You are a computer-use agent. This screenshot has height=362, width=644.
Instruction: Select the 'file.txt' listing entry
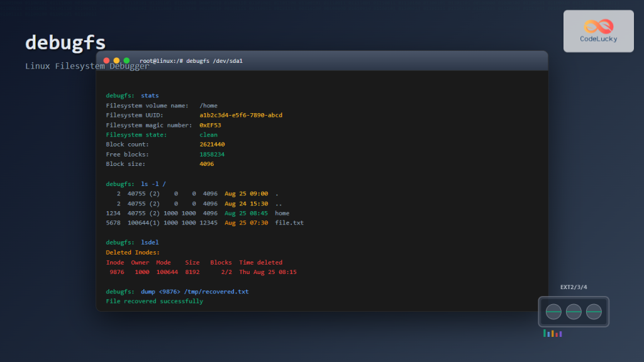coord(289,222)
